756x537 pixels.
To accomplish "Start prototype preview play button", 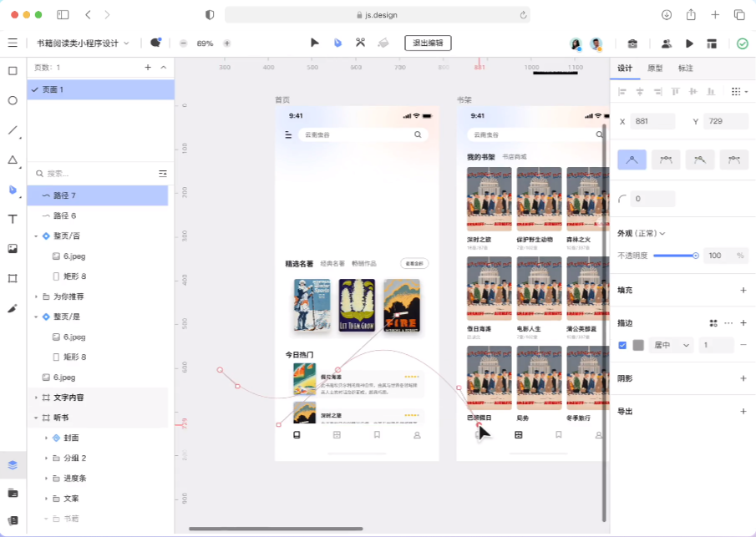I will click(689, 43).
